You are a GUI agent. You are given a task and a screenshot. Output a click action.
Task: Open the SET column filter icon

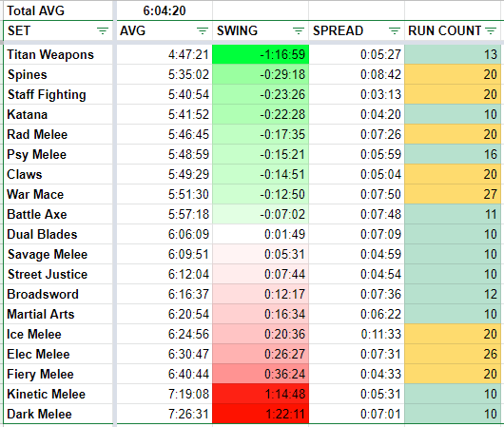click(x=103, y=30)
